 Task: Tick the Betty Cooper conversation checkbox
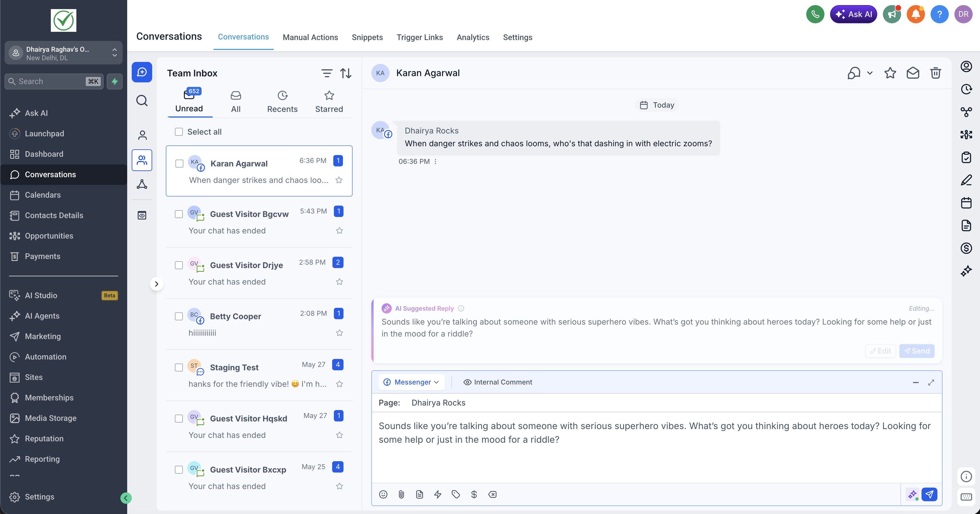(179, 316)
